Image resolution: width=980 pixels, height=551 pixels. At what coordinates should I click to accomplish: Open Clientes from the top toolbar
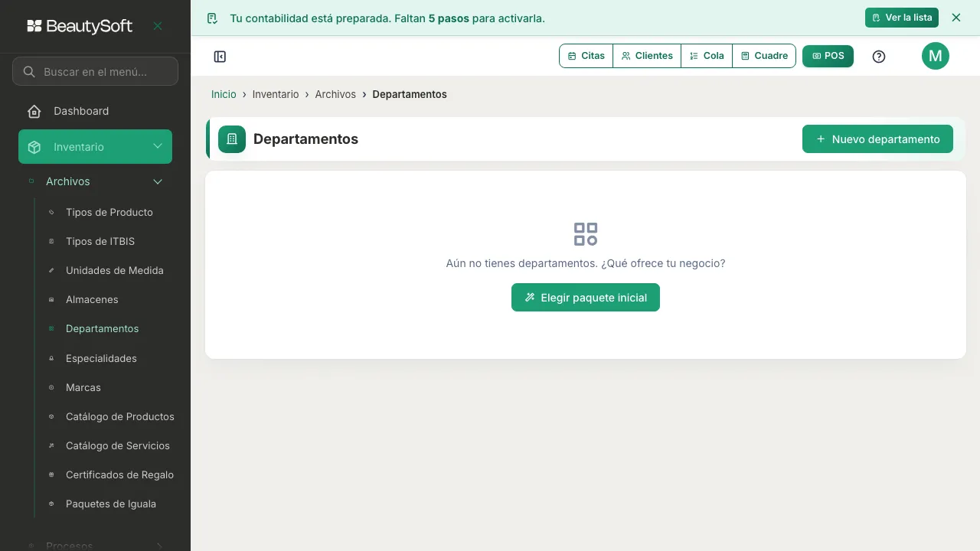[647, 56]
